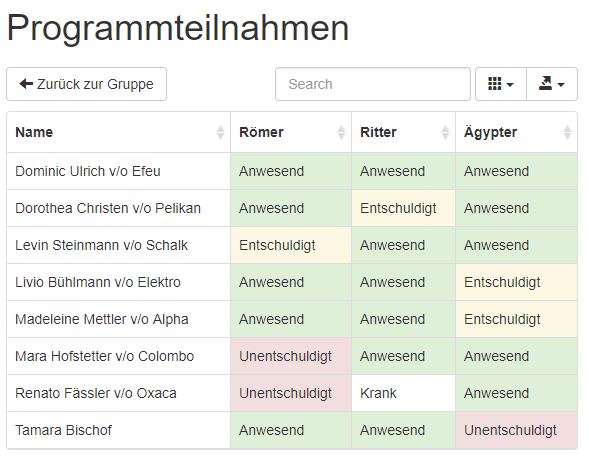
Task: Open the column visibility grid dropdown
Action: pos(501,84)
